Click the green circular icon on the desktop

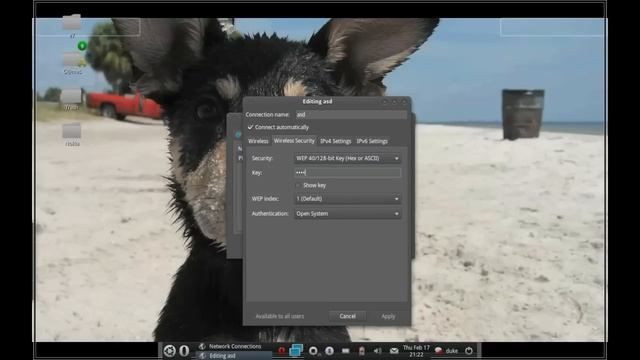(x=82, y=46)
